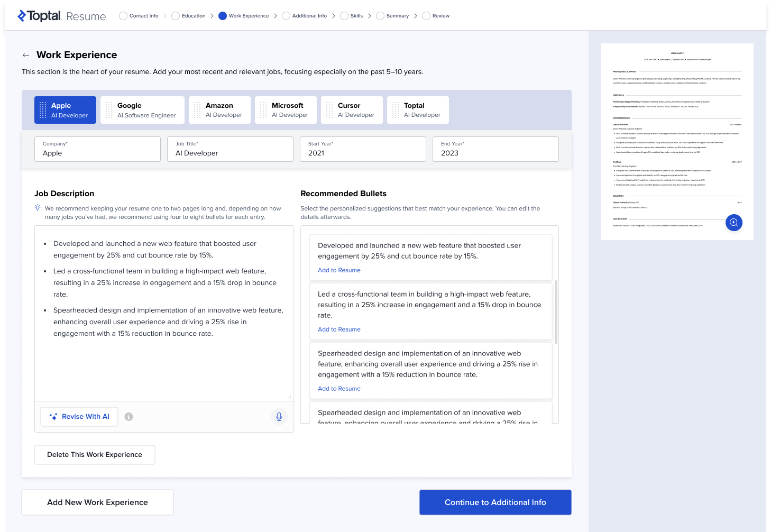
Task: Switch to Microsoft AI Developer tab
Action: tap(286, 110)
